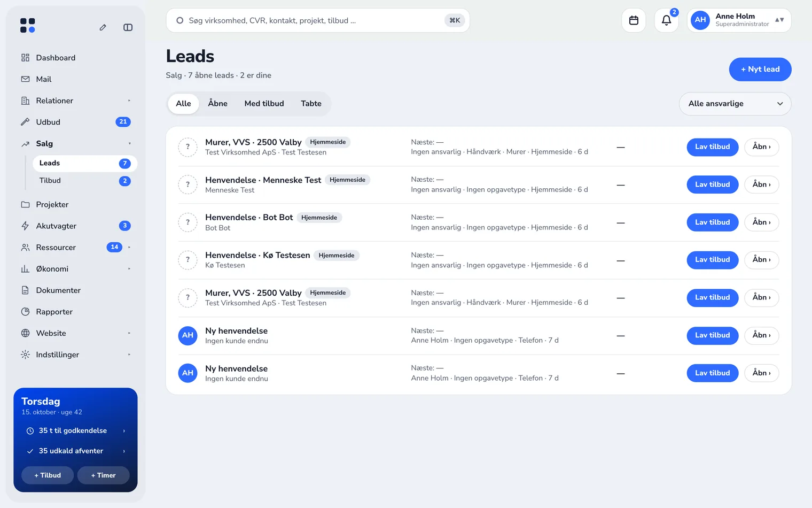The image size is (812, 508).
Task: Expand the Ressourcer sidebar section
Action: 129,247
